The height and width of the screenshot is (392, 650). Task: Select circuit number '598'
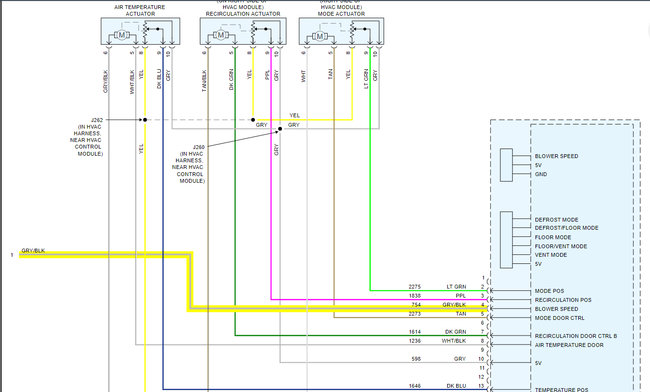click(x=416, y=358)
